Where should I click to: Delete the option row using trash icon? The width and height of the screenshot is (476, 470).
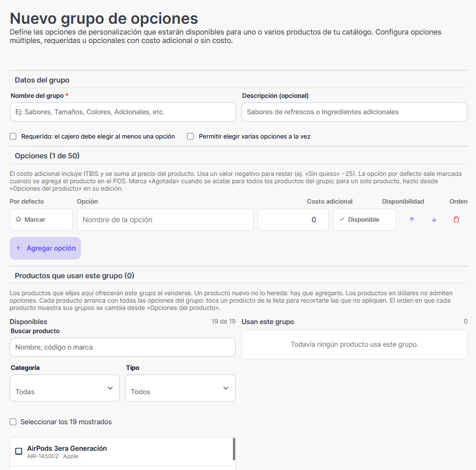(x=456, y=219)
